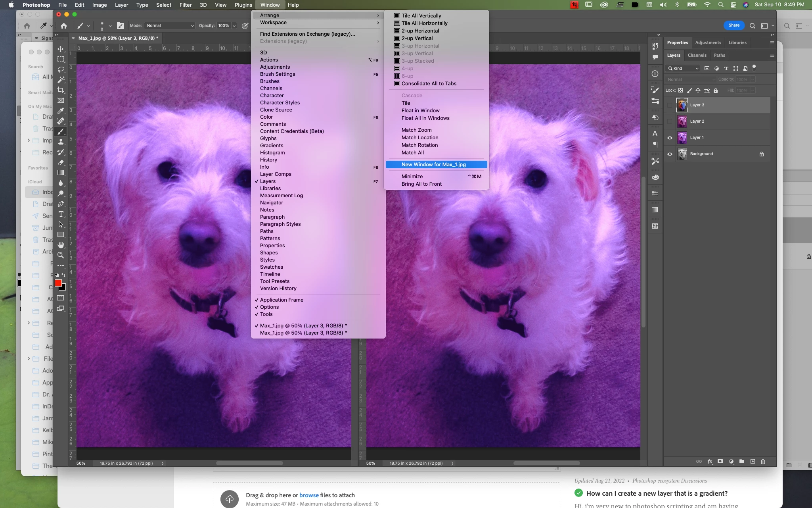Select the Eyedropper tool
This screenshot has height=508, width=812.
pos(61,111)
